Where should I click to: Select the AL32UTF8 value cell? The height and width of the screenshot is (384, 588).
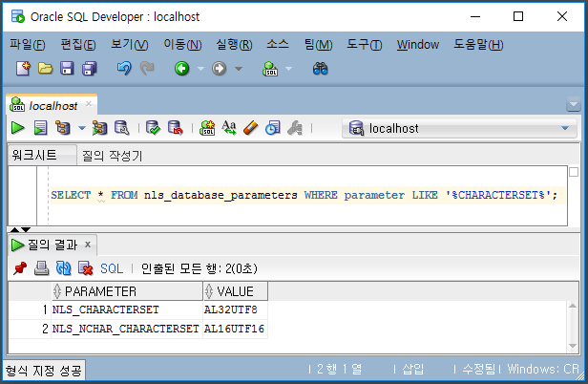(235, 310)
